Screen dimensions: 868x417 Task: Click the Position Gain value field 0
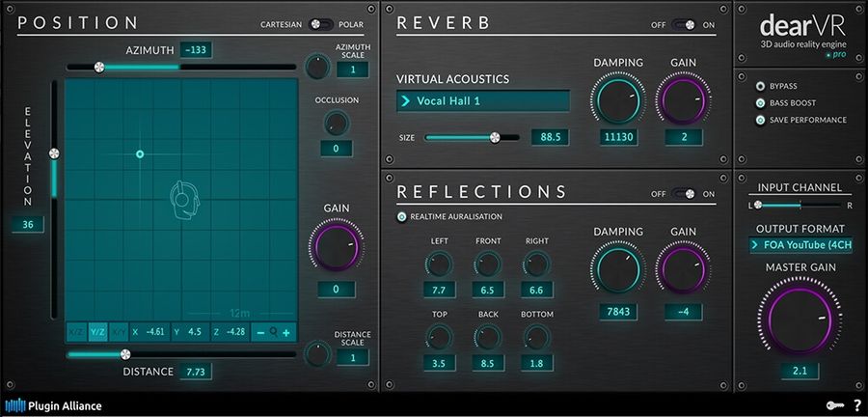(x=337, y=289)
